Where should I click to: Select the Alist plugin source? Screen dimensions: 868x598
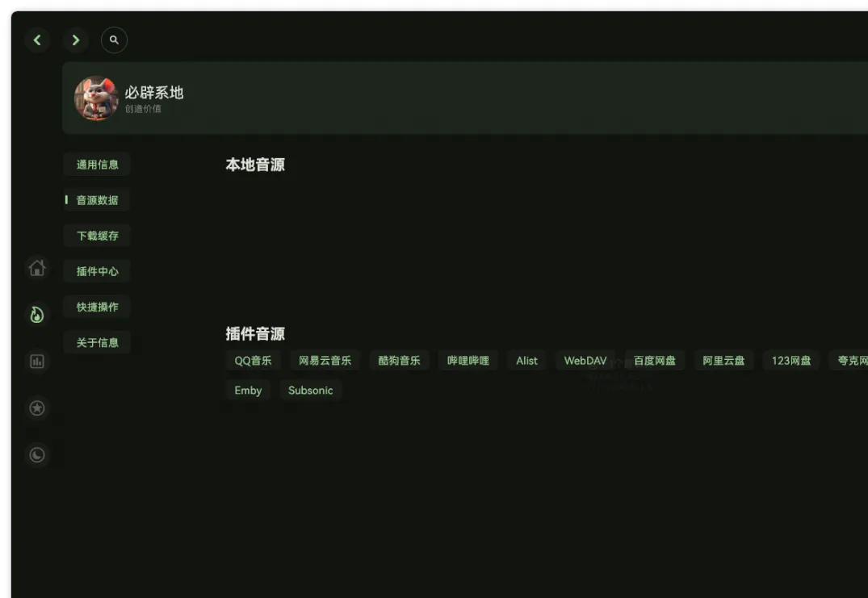[526, 361]
